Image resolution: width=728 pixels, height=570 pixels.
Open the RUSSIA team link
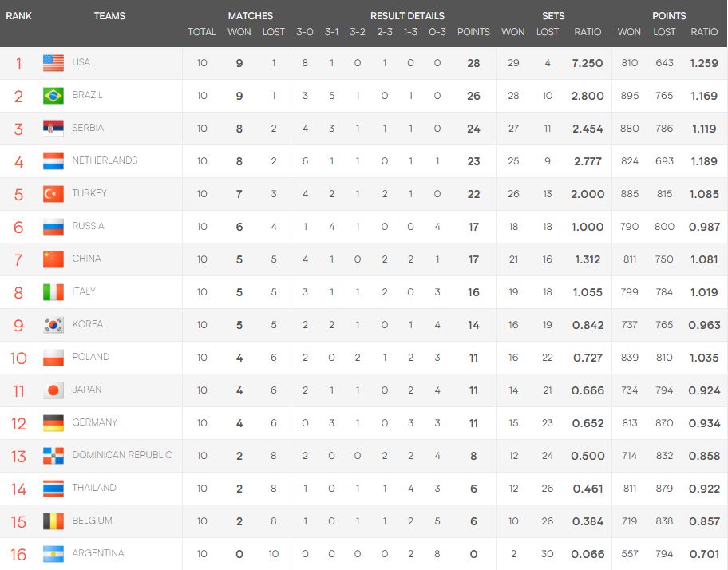tap(89, 226)
